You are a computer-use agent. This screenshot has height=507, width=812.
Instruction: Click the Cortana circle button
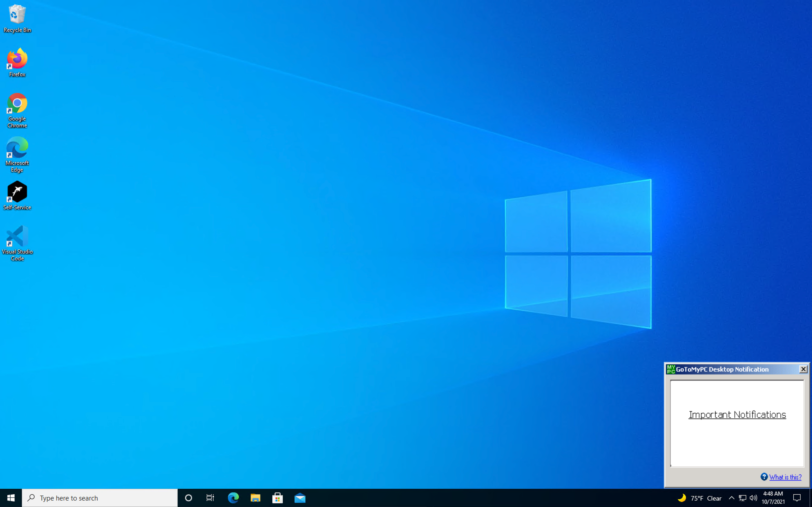click(188, 498)
